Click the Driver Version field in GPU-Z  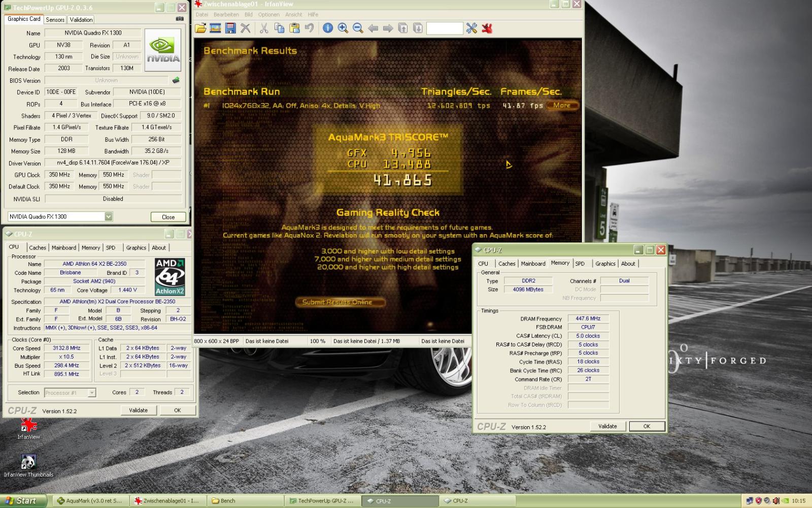click(113, 163)
